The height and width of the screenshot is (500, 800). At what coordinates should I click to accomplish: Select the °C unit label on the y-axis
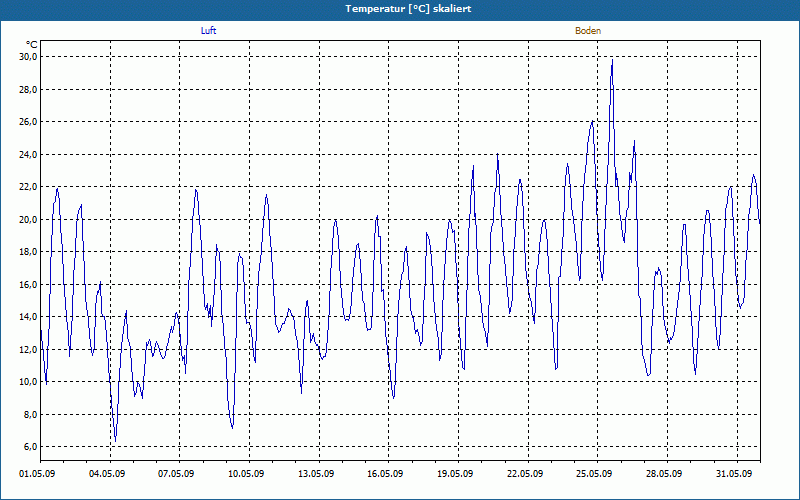(31, 45)
